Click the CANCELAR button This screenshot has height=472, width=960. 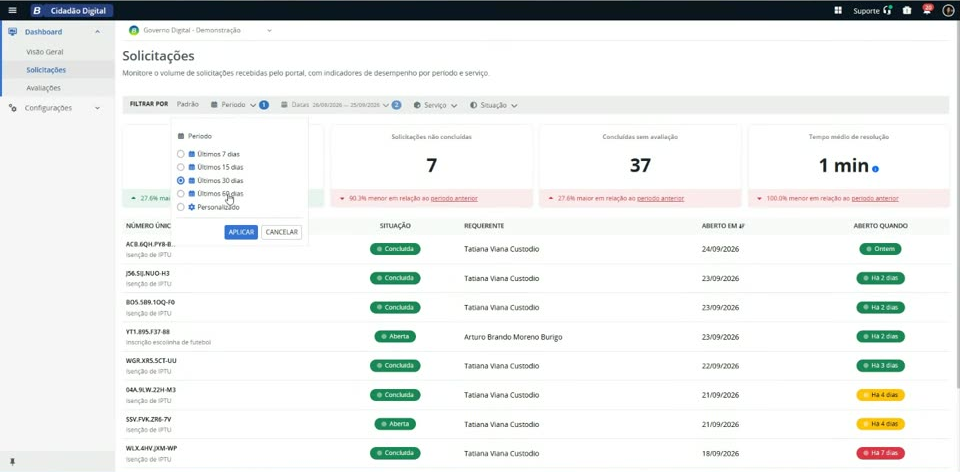click(x=281, y=232)
